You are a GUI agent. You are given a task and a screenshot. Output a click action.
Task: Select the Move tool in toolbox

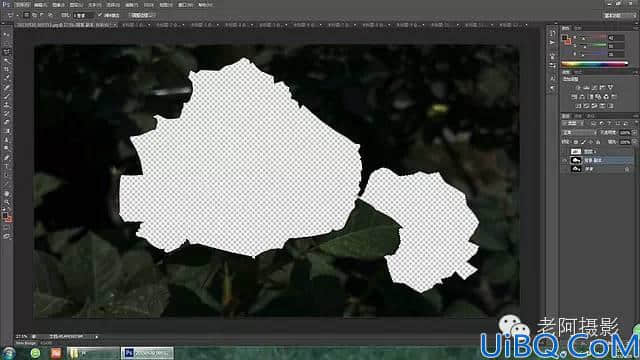tap(7, 35)
